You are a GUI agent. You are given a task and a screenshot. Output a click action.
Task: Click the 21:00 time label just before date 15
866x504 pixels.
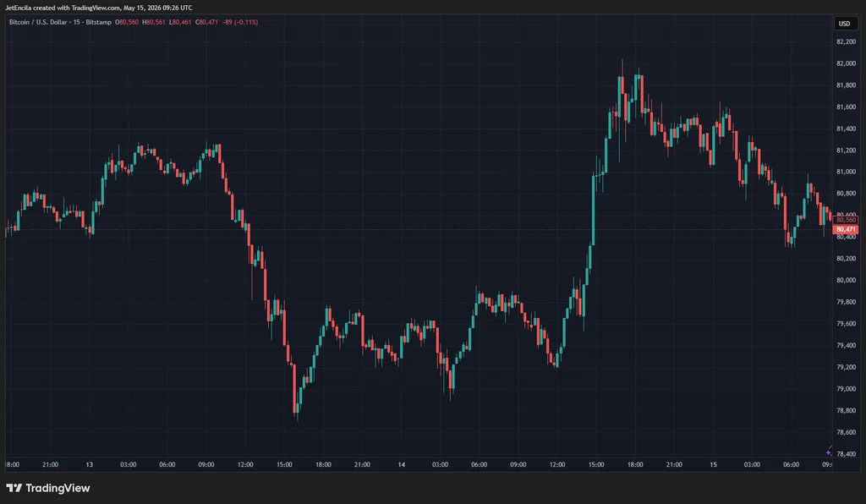674,465
